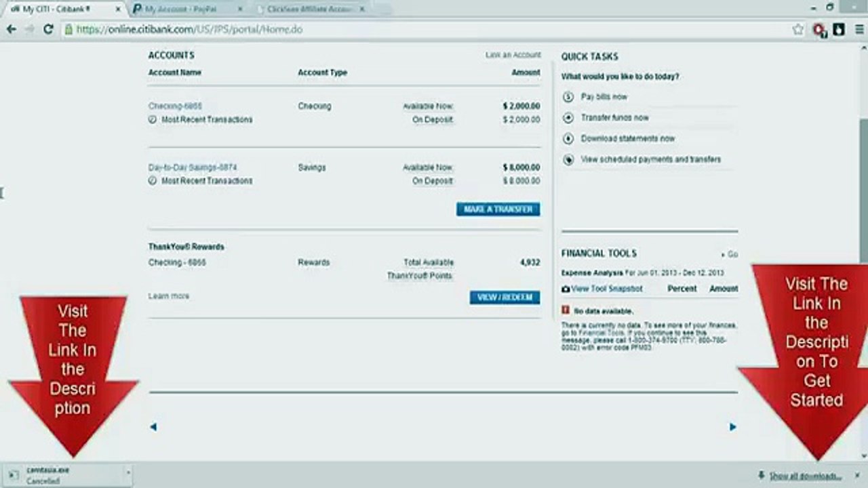Open Most Recent Transactions for Day-to-Day Savings
Screen dimensions: 868x488
pyautogui.click(x=207, y=181)
